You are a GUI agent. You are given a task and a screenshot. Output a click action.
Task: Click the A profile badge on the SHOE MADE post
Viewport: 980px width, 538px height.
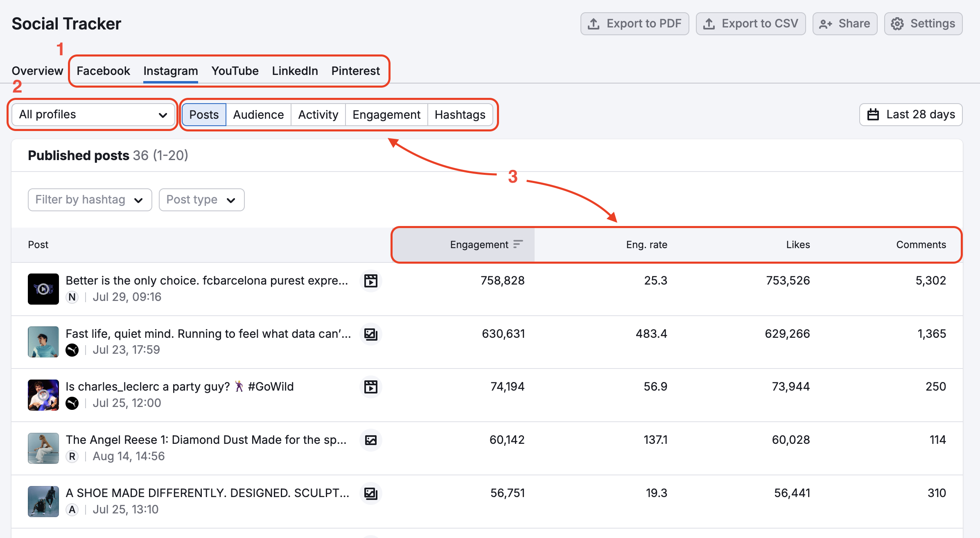pos(72,509)
